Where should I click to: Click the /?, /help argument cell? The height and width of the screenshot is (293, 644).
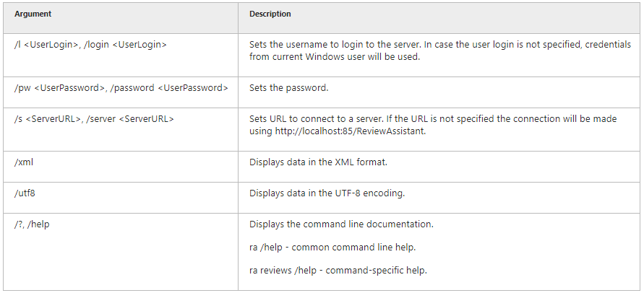(121, 252)
